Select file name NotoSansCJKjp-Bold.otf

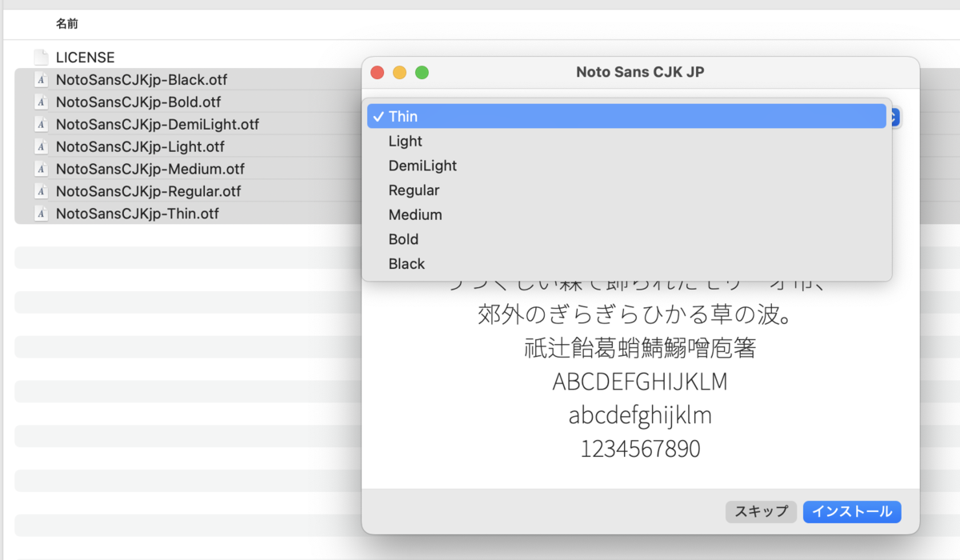pos(138,102)
